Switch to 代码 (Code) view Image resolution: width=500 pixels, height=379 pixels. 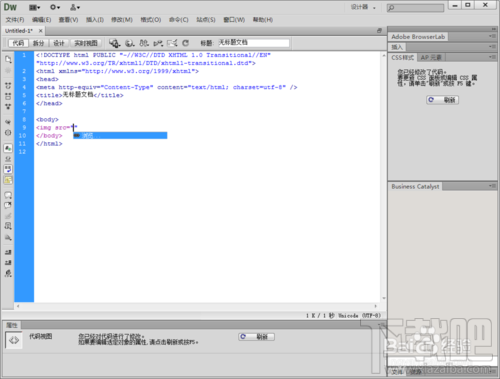(18, 43)
